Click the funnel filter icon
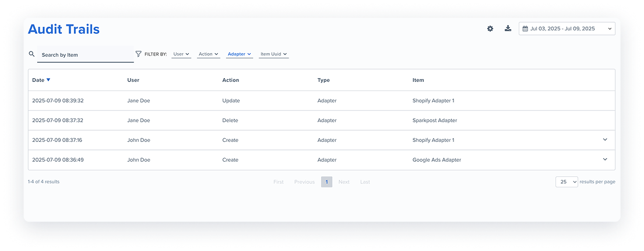 tap(138, 54)
